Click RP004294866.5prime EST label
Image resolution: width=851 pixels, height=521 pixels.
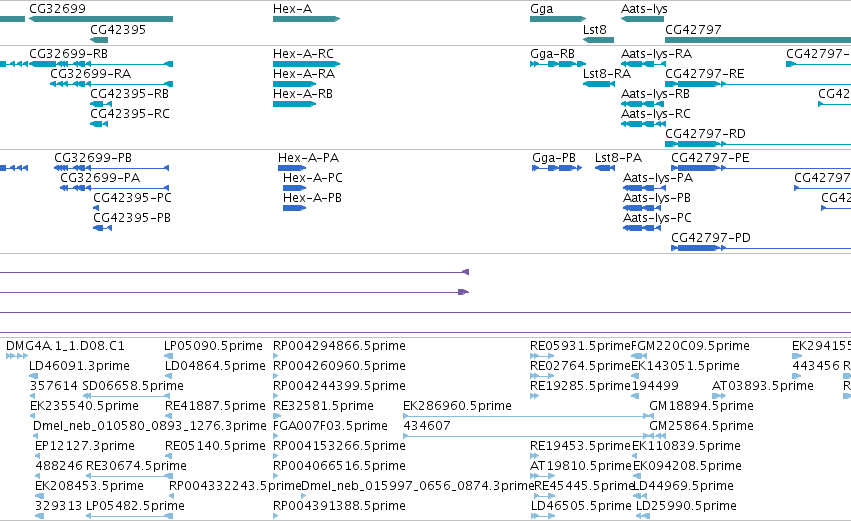[x=339, y=346]
